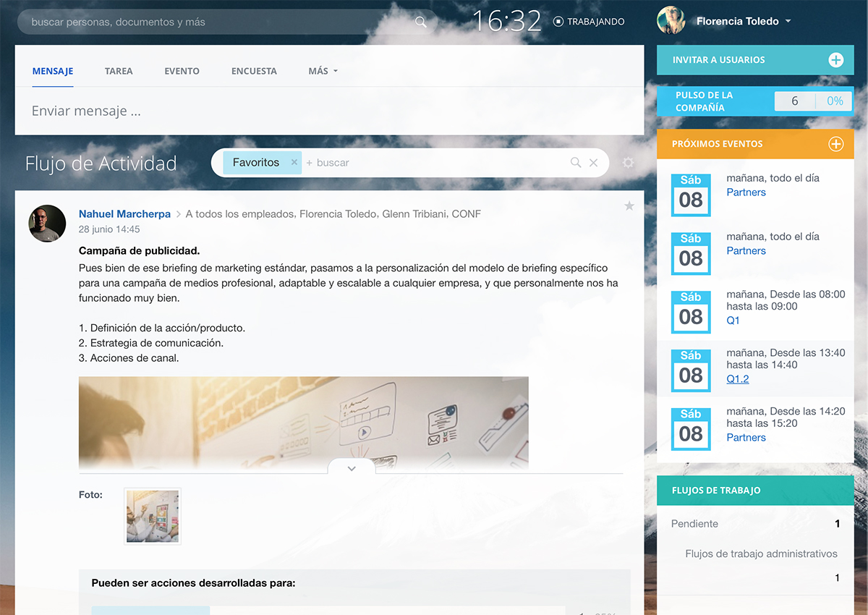Expand the post with the down chevron
Image resolution: width=868 pixels, height=615 pixels.
click(352, 468)
